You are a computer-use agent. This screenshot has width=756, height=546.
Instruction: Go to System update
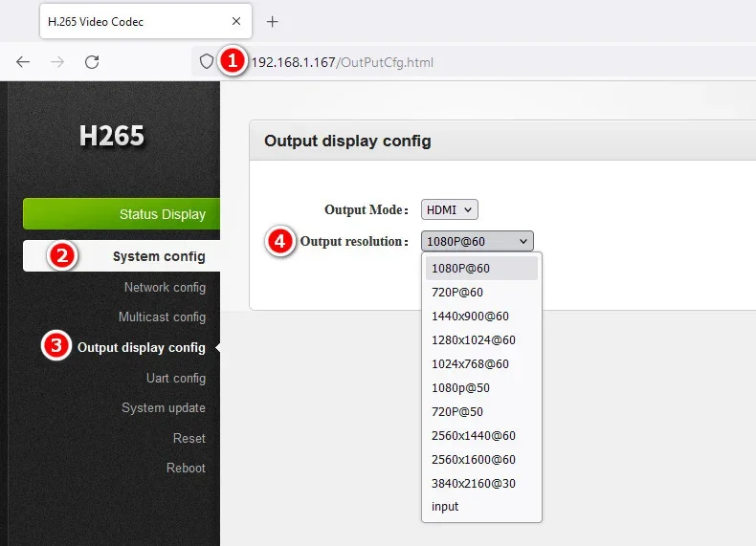[x=163, y=407]
